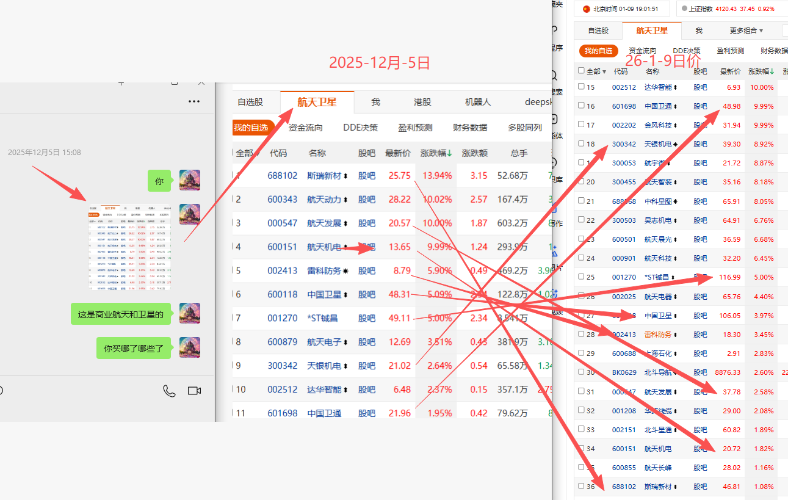Tick the checkbox for row 17 金风科技

pos(581,125)
